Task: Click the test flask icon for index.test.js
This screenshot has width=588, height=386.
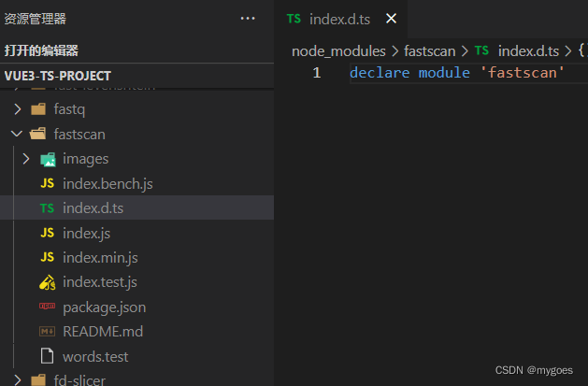Action: coord(47,282)
